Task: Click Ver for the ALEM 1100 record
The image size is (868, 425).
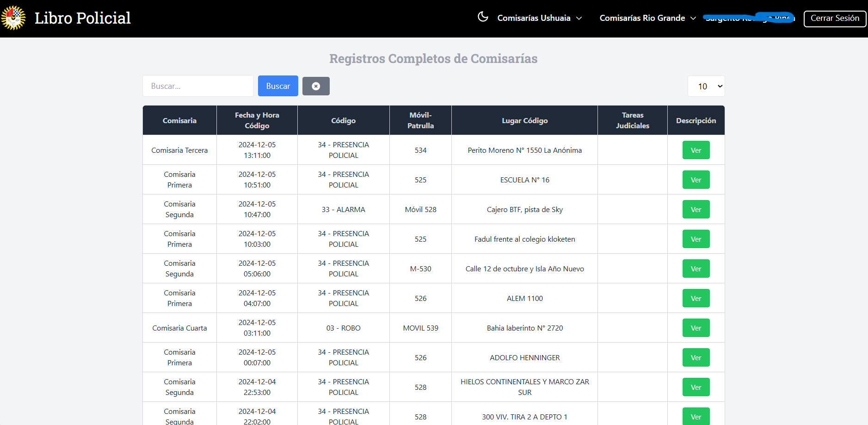Action: click(696, 298)
